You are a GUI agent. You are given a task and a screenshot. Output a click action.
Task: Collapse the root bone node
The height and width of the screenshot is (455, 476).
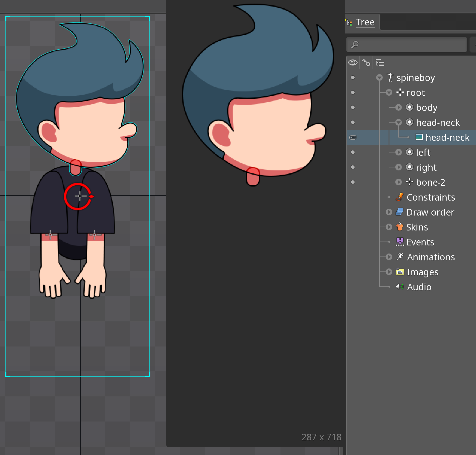(389, 93)
